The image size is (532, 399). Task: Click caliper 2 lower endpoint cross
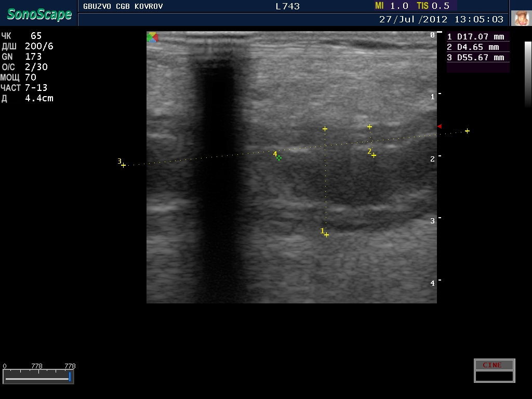point(374,155)
